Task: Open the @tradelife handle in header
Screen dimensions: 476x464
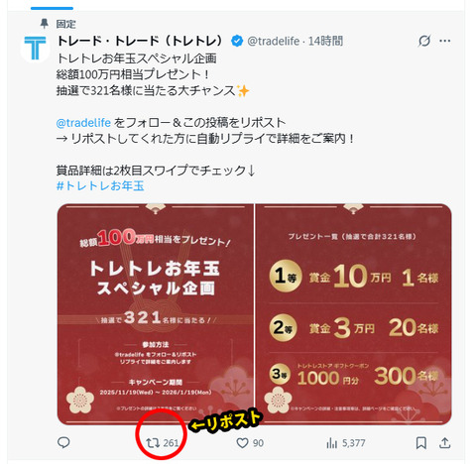Action: coord(274,41)
